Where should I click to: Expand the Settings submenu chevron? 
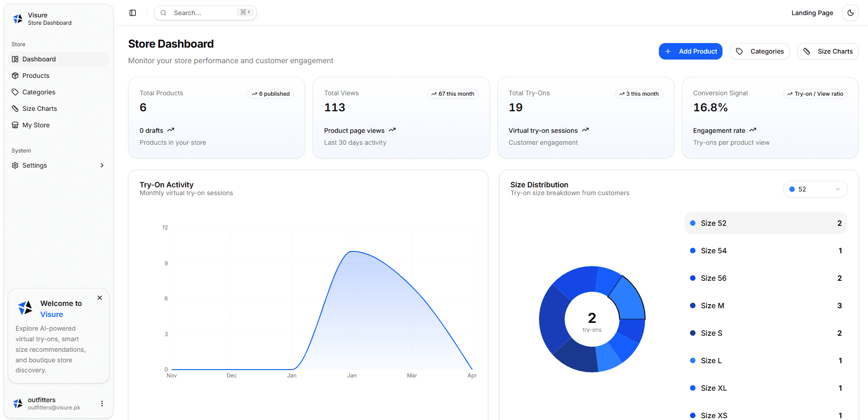click(x=102, y=165)
